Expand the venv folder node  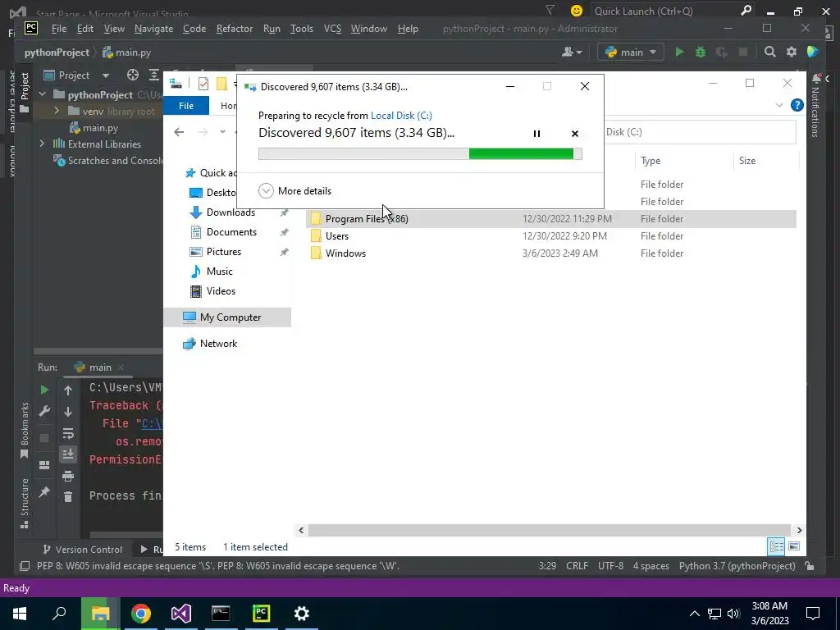(57, 111)
